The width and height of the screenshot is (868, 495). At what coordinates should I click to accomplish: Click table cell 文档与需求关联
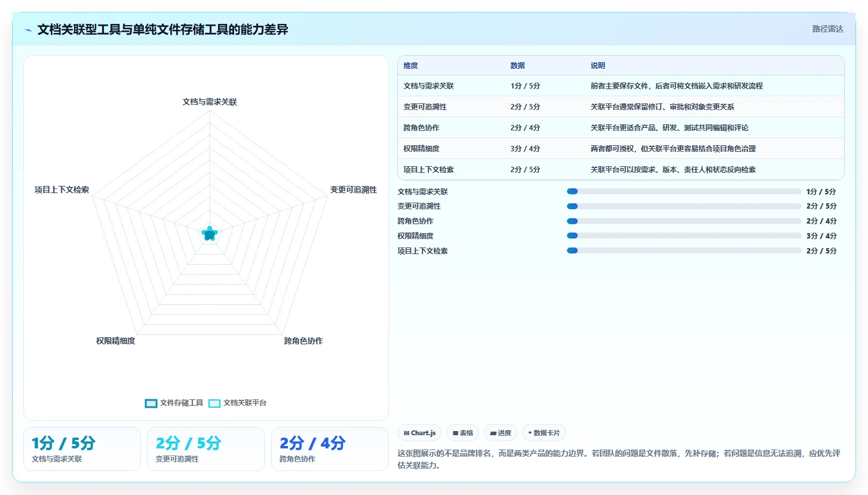(x=428, y=86)
